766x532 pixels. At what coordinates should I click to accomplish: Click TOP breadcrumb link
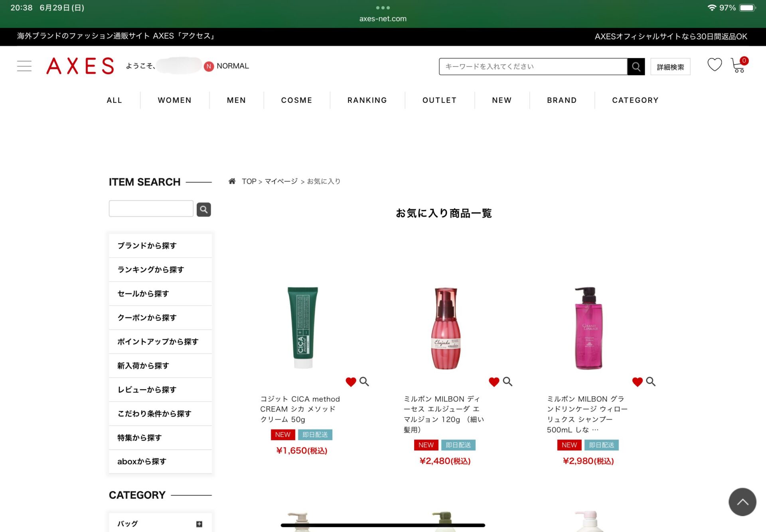pyautogui.click(x=249, y=181)
